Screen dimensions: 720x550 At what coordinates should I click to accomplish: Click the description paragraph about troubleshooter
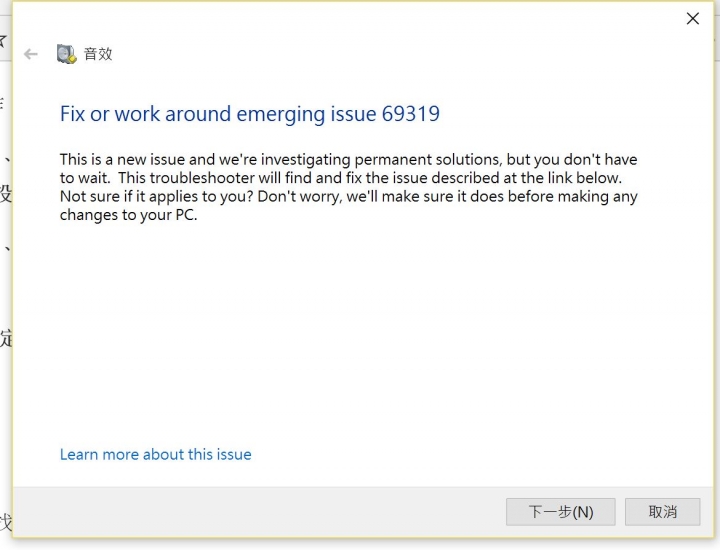click(349, 187)
